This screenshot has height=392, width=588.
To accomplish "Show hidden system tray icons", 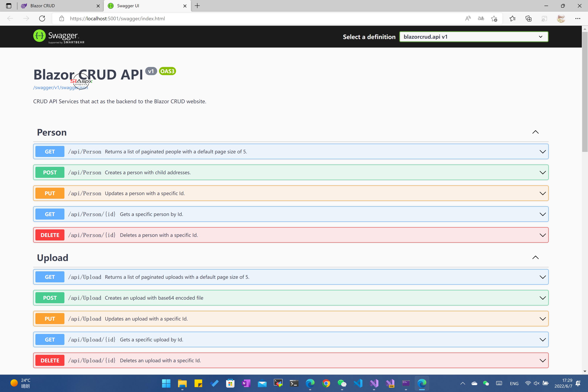I will [x=462, y=383].
